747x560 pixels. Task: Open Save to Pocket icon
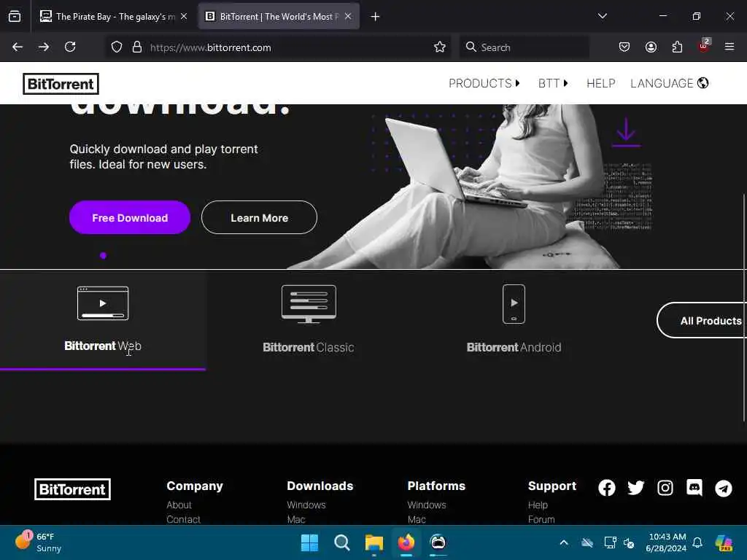624,47
